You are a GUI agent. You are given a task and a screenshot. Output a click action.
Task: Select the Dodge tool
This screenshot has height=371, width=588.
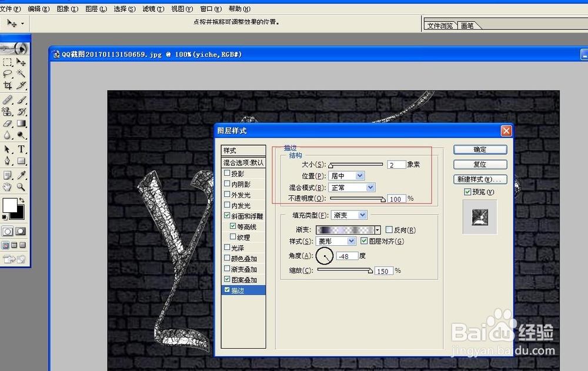[x=21, y=135]
